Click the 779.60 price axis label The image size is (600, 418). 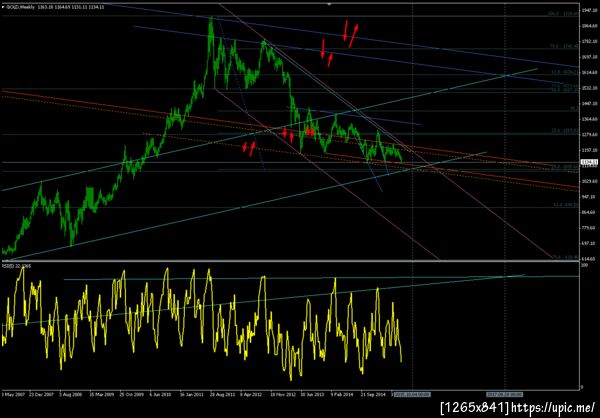tap(589, 228)
